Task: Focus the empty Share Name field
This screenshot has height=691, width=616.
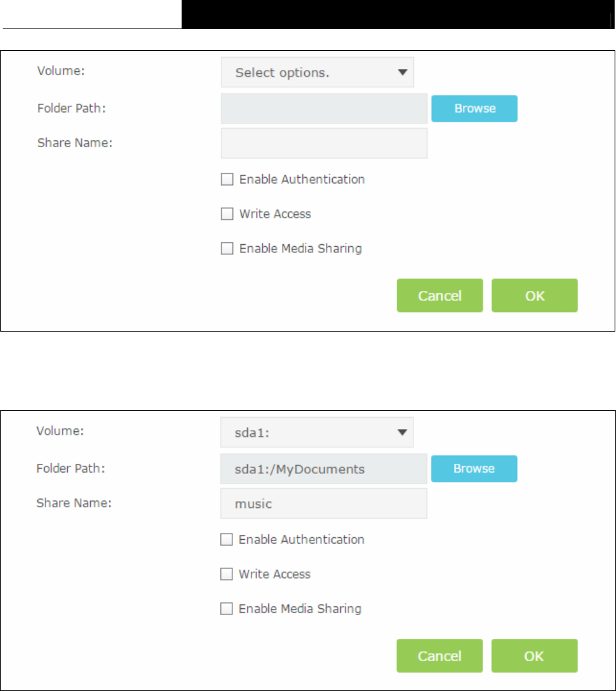Action: (324, 143)
